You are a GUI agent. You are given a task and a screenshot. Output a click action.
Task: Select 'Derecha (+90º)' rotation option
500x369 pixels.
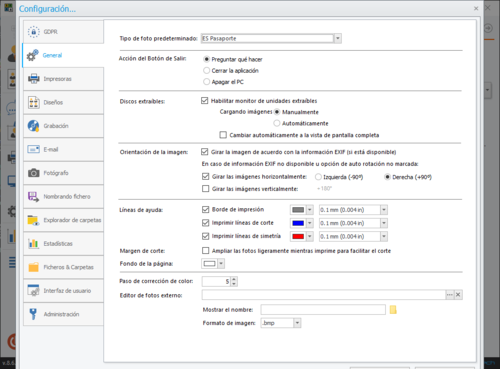click(387, 177)
